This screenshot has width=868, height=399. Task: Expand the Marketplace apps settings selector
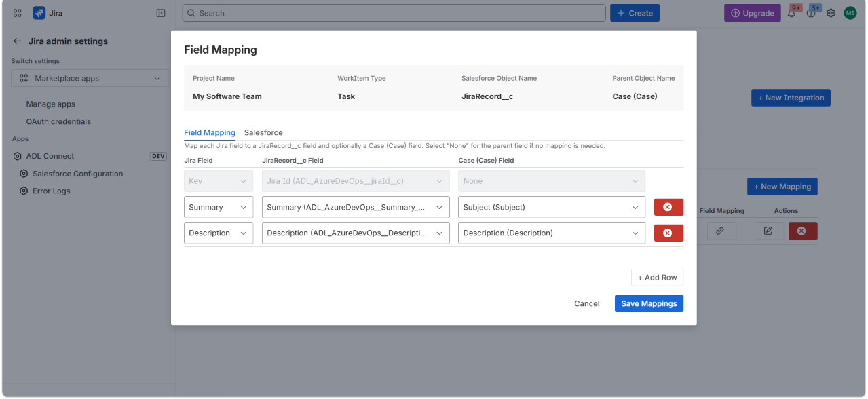coord(90,79)
